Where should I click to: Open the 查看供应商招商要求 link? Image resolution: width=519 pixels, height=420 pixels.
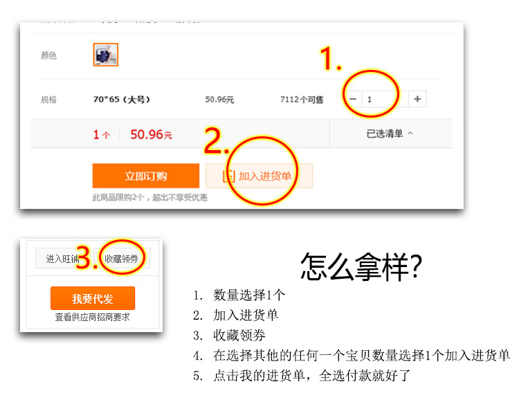(92, 317)
